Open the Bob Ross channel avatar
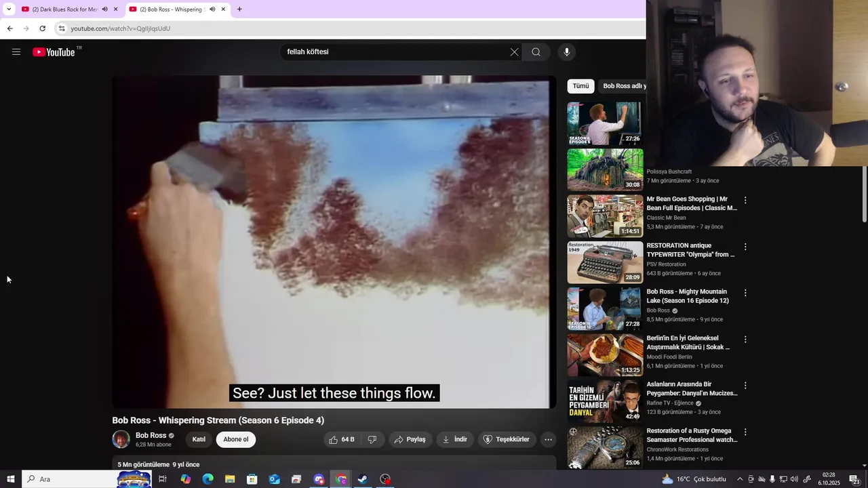Screen dimensions: 868x488 coord(121,439)
